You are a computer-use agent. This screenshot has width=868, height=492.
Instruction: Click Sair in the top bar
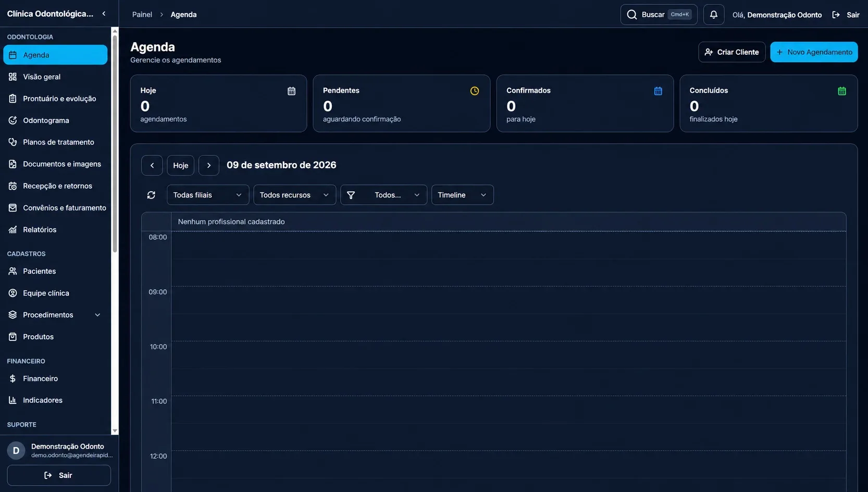[846, 15]
